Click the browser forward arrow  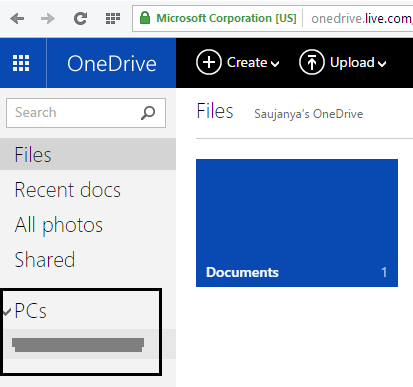point(48,18)
